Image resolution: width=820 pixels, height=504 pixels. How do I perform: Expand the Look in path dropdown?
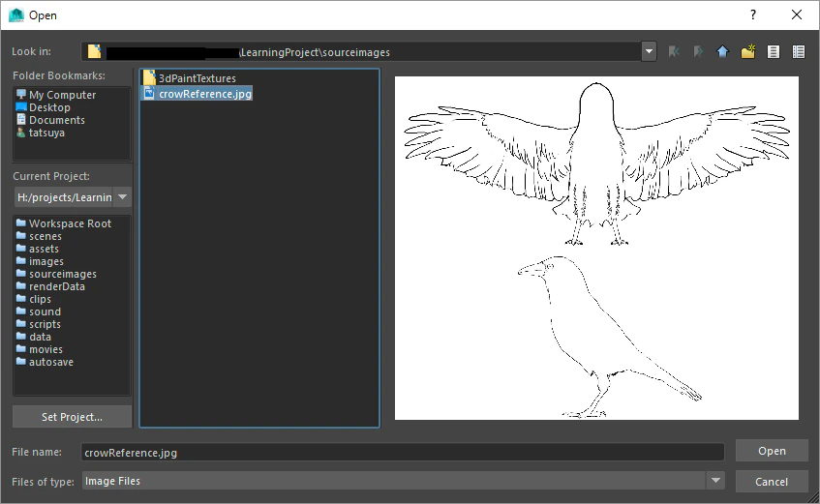649,51
